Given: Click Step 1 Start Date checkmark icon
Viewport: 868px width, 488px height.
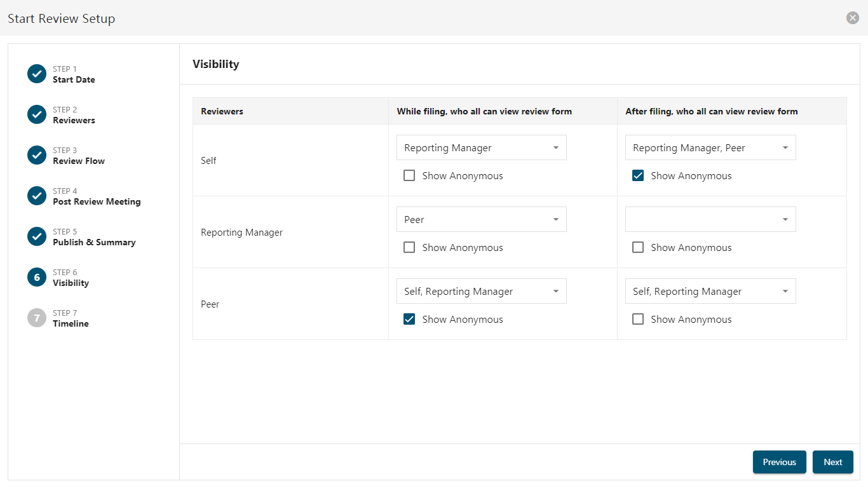Looking at the screenshot, I should tap(37, 74).
